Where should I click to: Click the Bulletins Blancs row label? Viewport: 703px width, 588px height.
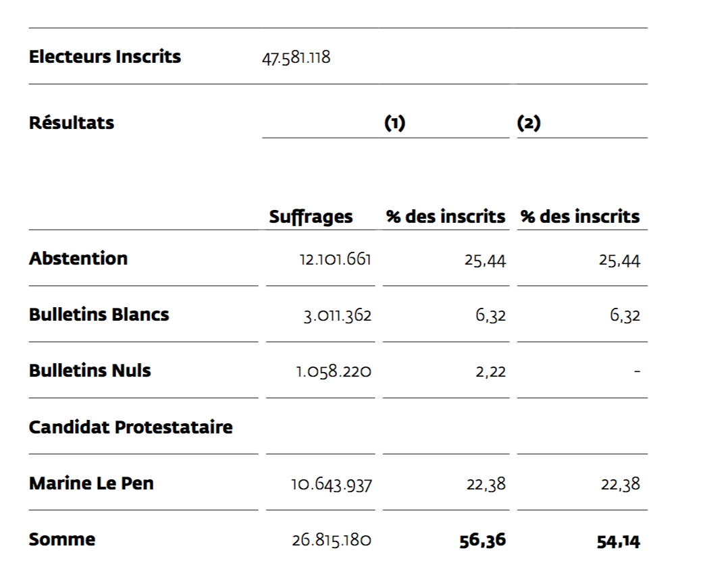99,315
